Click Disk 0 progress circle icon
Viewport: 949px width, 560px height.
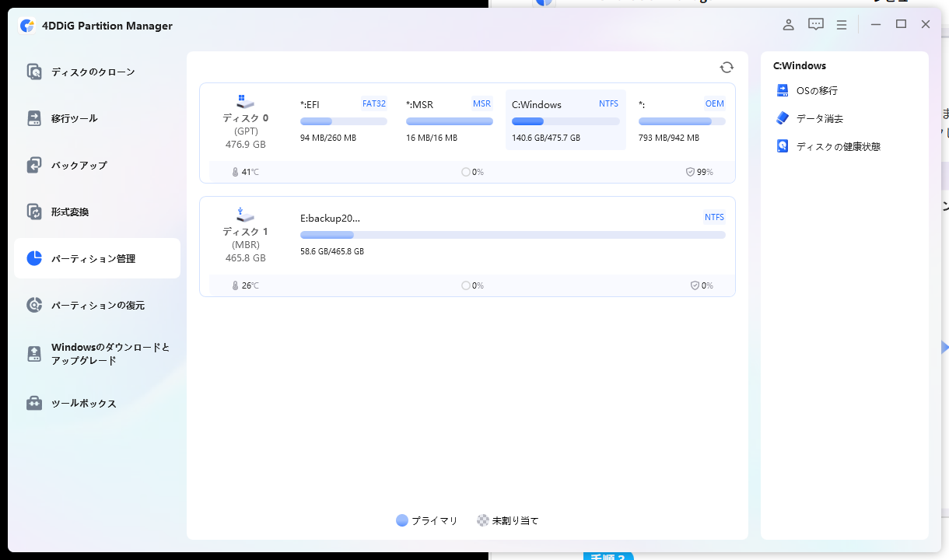(466, 172)
